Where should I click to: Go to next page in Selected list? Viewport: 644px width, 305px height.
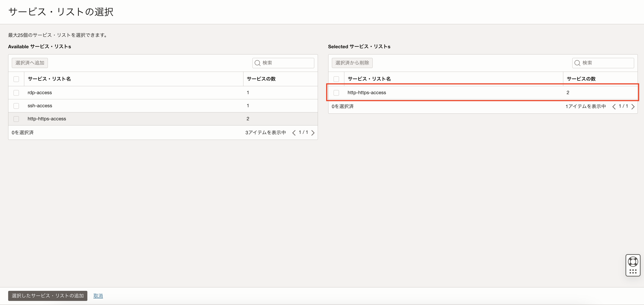point(633,107)
